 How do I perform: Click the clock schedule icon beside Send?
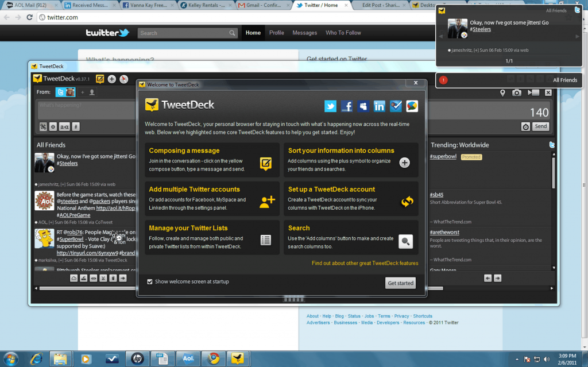pyautogui.click(x=526, y=127)
